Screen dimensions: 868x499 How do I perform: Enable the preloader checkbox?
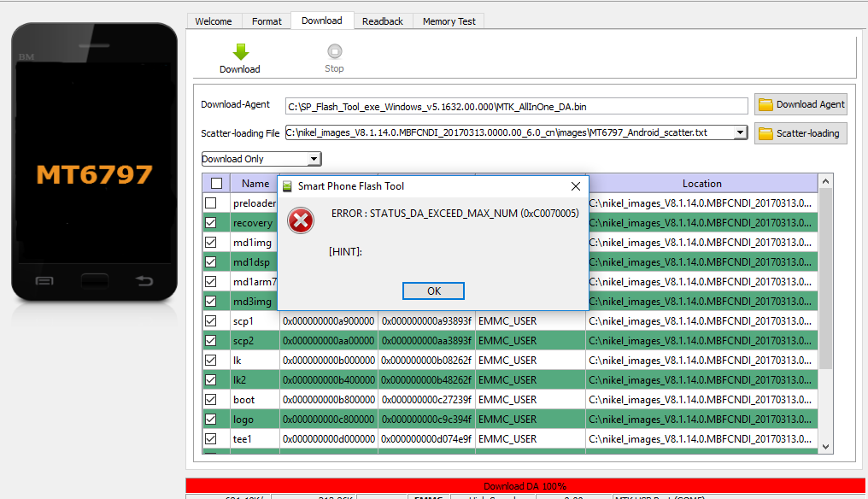coord(211,203)
